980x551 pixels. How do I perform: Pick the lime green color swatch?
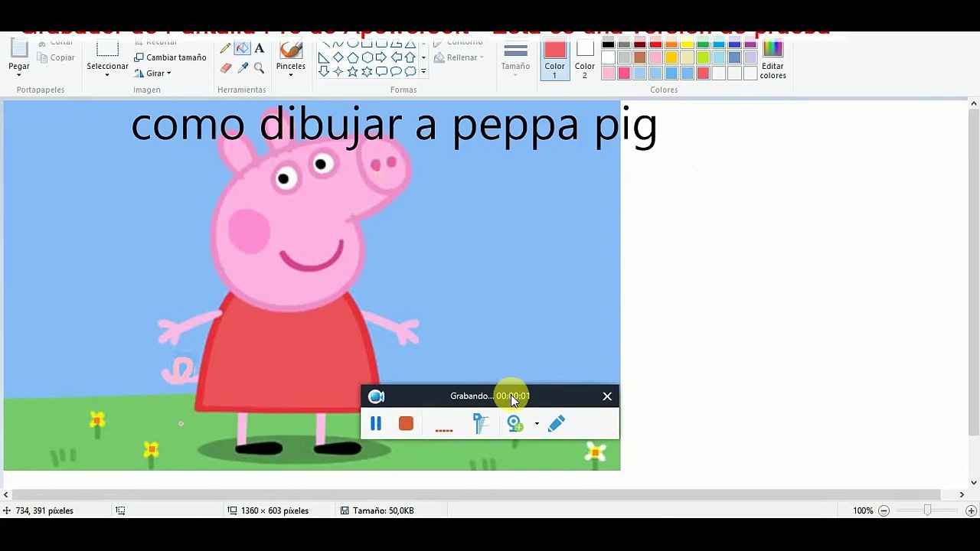point(703,58)
